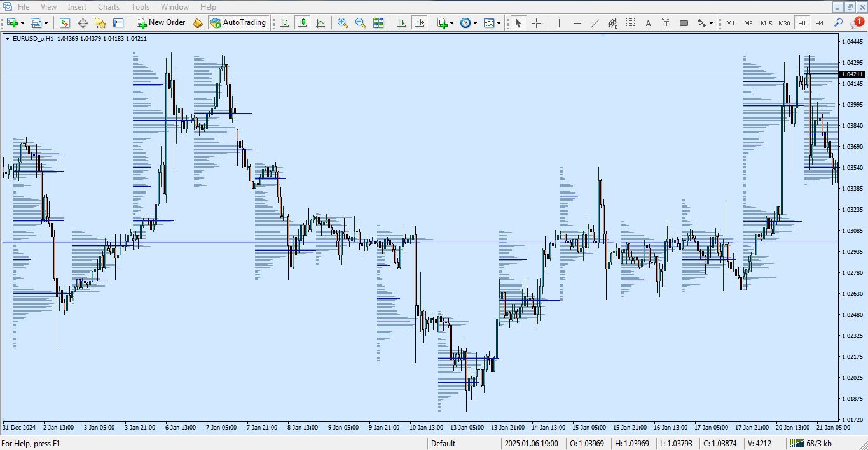Zoom in on the chart
The width and height of the screenshot is (868, 450).
pos(343,23)
